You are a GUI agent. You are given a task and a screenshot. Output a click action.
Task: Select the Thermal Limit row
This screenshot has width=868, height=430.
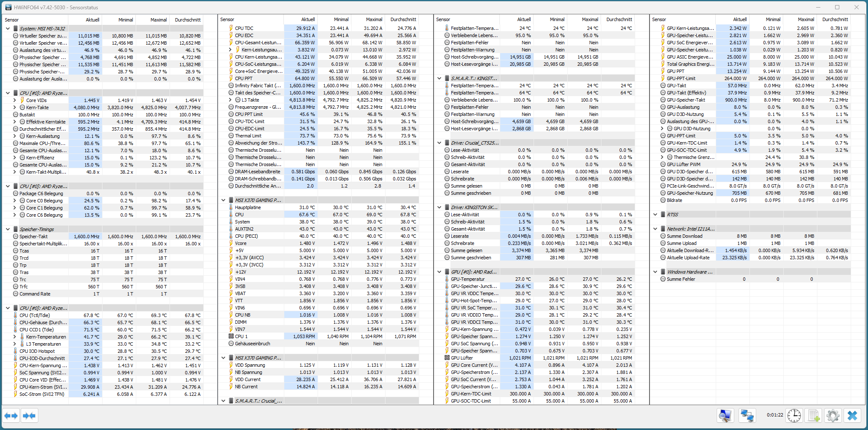(x=319, y=136)
